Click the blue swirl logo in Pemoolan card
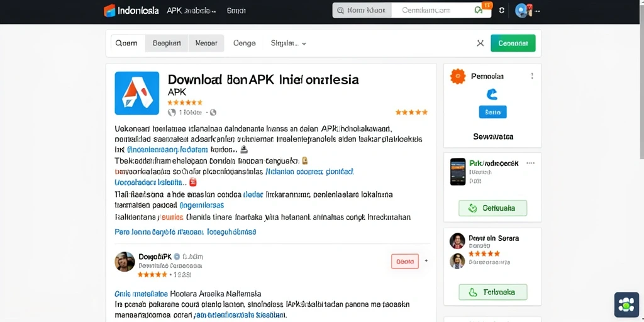The height and width of the screenshot is (322, 644). tap(492, 94)
